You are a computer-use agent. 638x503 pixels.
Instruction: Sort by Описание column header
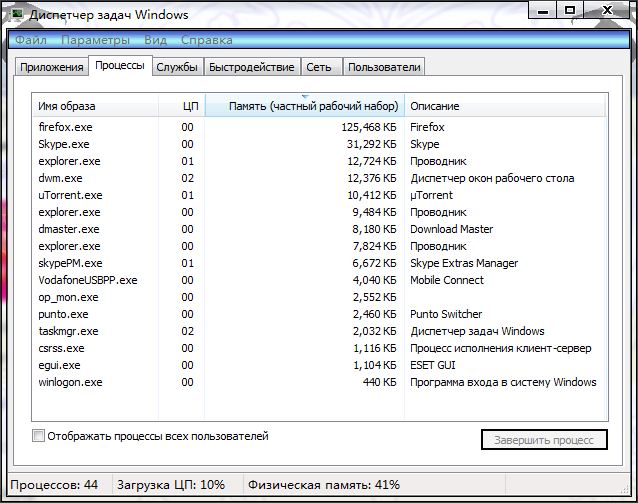pyautogui.click(x=505, y=106)
